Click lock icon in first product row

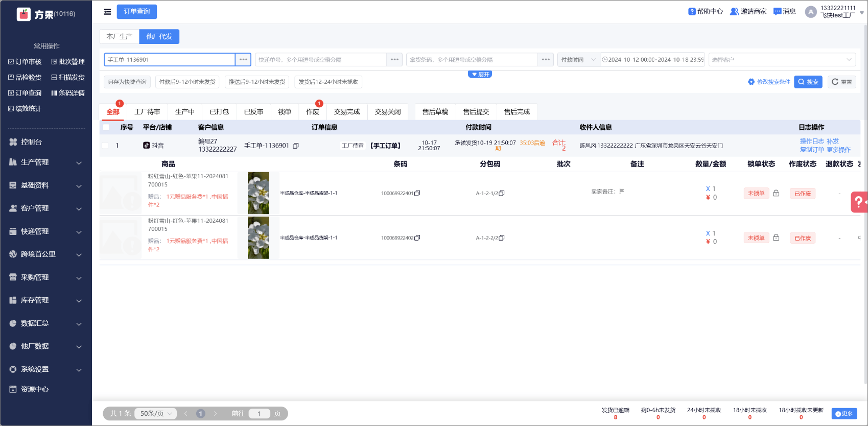(x=776, y=193)
